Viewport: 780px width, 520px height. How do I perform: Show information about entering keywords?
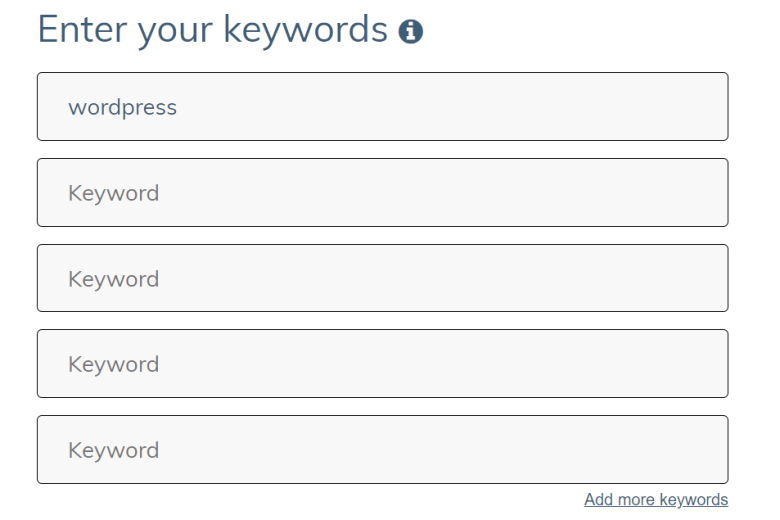[410, 32]
